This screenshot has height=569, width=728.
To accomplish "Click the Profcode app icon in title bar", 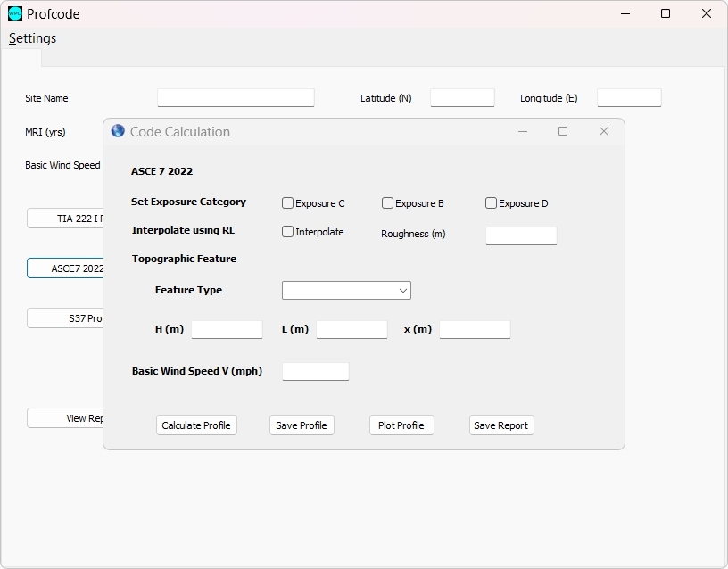I will (x=14, y=13).
